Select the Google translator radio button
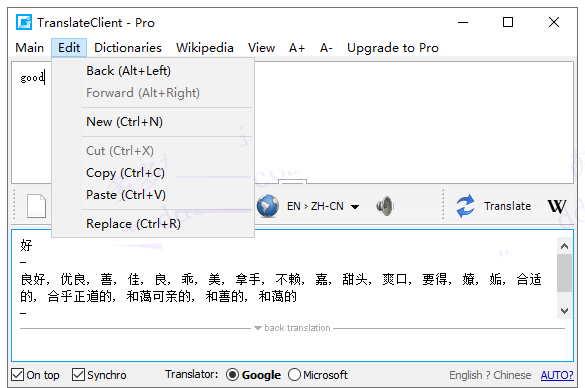 [x=232, y=375]
